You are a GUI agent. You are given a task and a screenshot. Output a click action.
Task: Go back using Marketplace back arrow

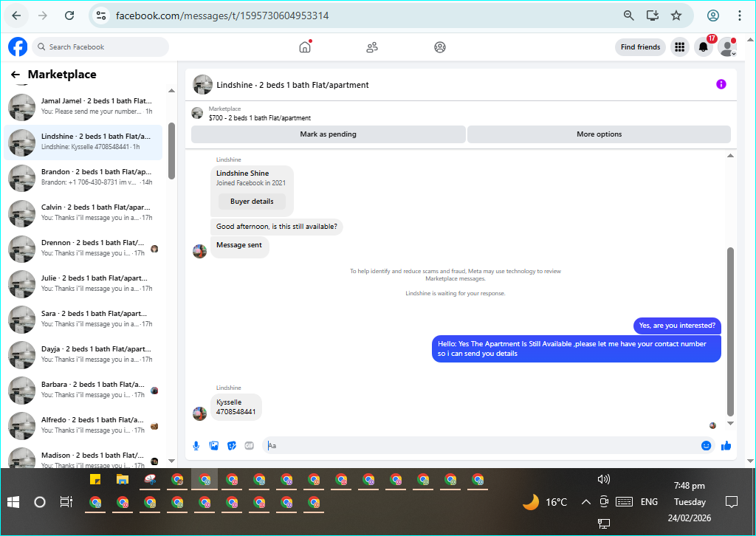click(16, 75)
